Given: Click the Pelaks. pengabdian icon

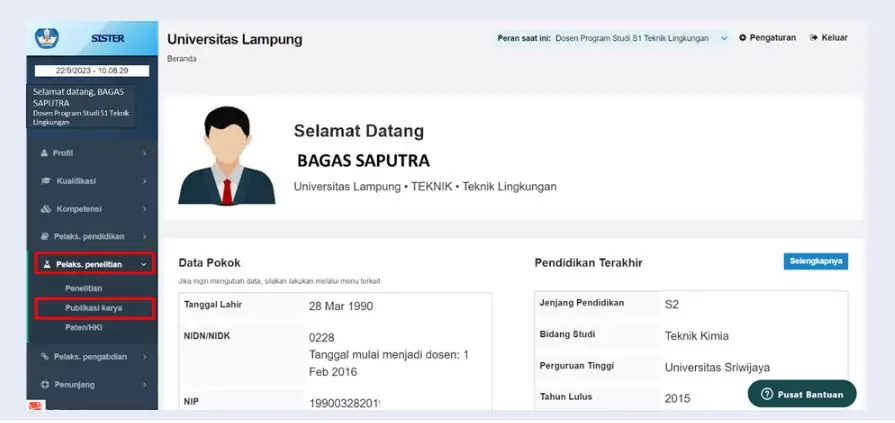Looking at the screenshot, I should click(x=45, y=357).
